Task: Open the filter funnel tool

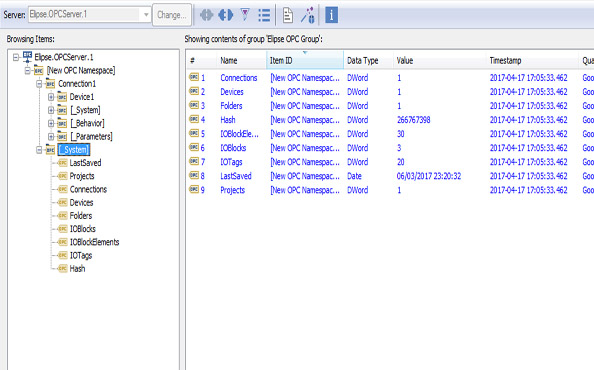Action: [245, 14]
